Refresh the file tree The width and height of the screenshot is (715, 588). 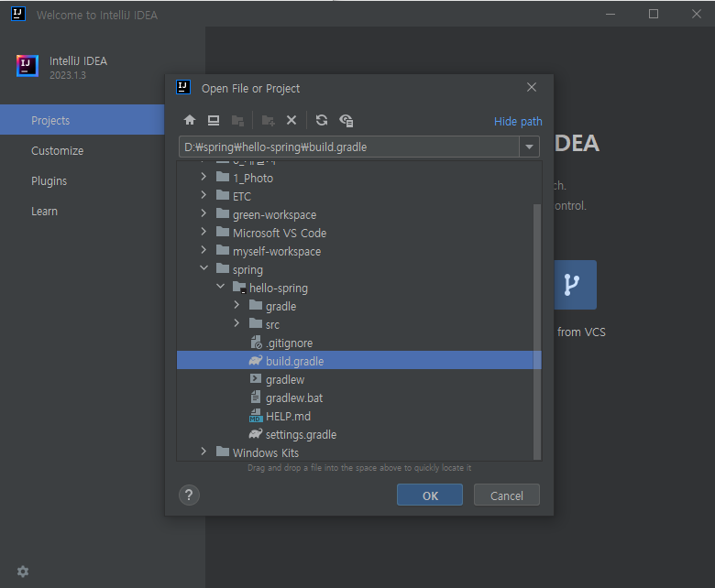(322, 120)
